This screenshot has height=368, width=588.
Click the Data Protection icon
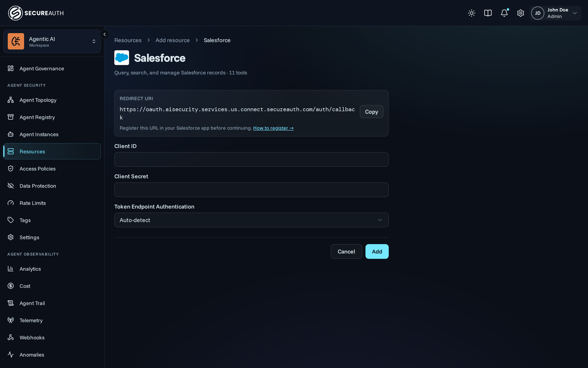pos(11,186)
